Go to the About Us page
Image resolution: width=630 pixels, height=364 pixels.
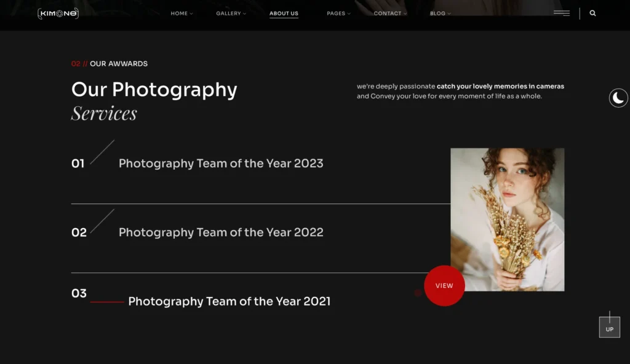[284, 14]
